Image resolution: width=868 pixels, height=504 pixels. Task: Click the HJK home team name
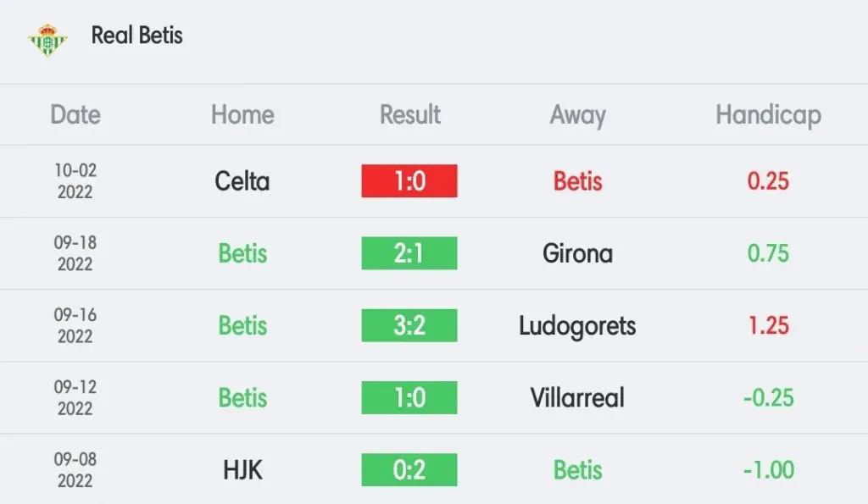point(242,470)
